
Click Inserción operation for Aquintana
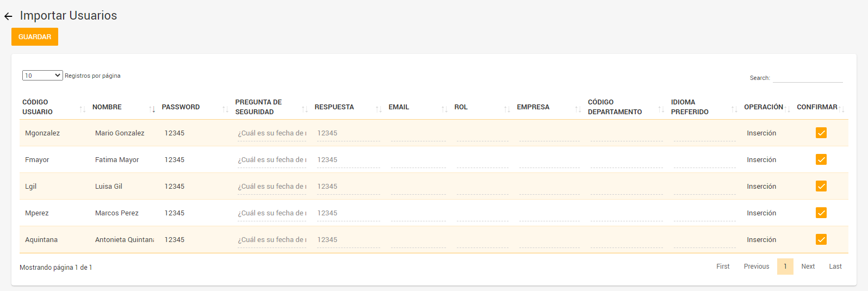point(761,240)
